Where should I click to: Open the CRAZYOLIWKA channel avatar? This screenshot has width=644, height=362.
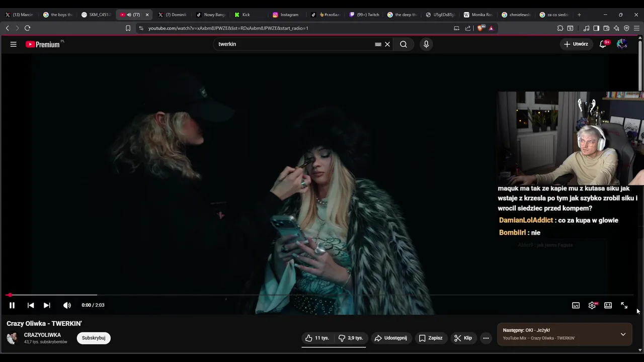point(12,338)
